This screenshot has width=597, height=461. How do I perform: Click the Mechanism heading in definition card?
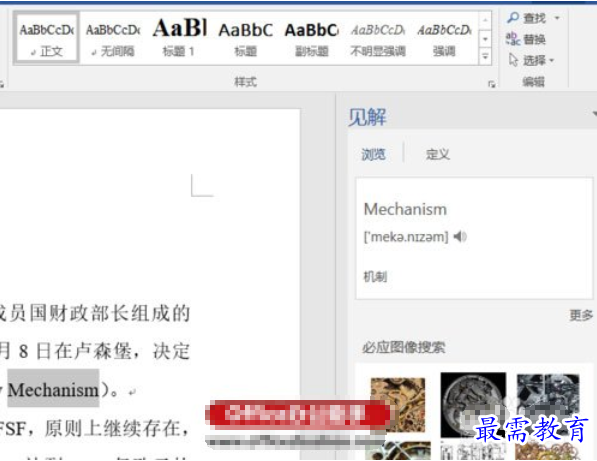click(405, 209)
